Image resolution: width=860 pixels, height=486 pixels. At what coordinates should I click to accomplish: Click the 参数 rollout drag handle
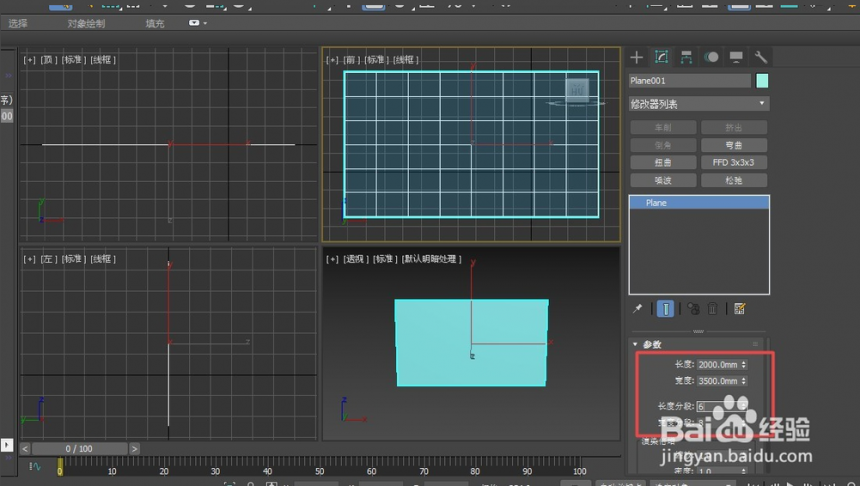[x=755, y=344]
